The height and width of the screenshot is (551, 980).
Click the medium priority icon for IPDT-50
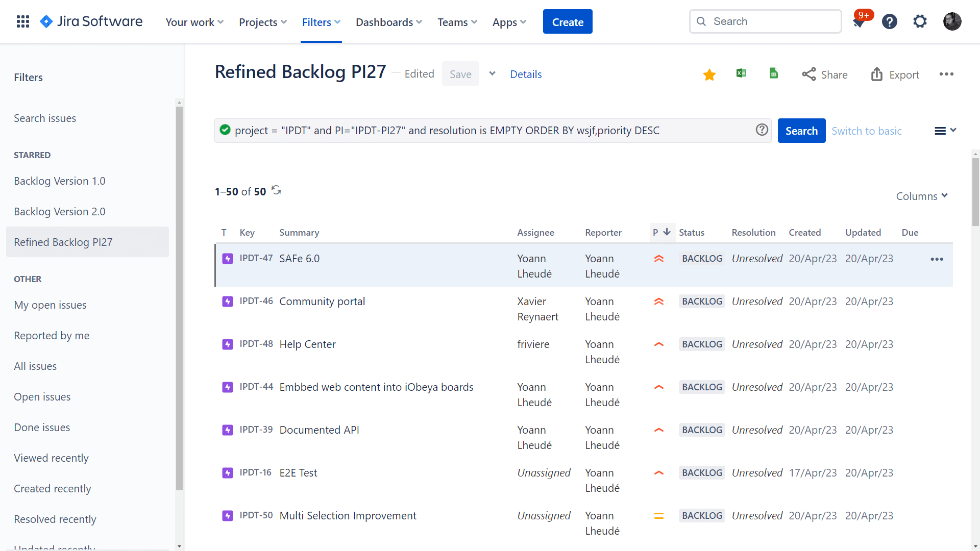(659, 516)
